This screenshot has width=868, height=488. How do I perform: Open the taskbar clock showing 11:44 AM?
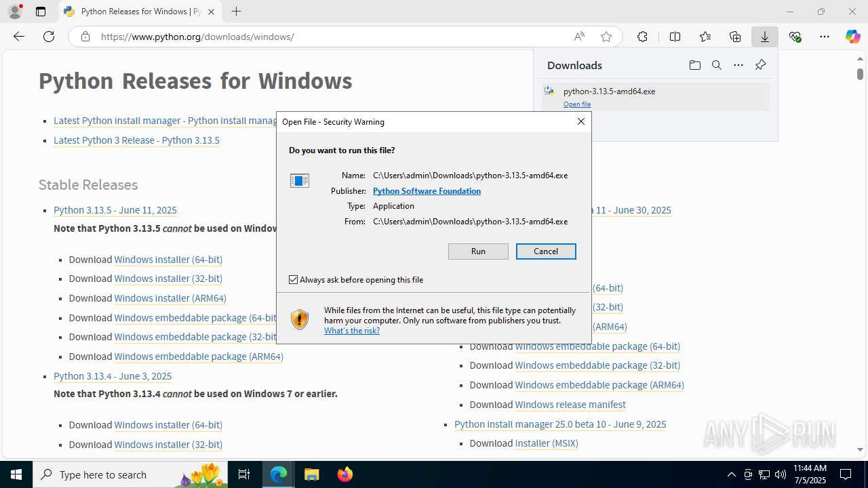pos(810,474)
